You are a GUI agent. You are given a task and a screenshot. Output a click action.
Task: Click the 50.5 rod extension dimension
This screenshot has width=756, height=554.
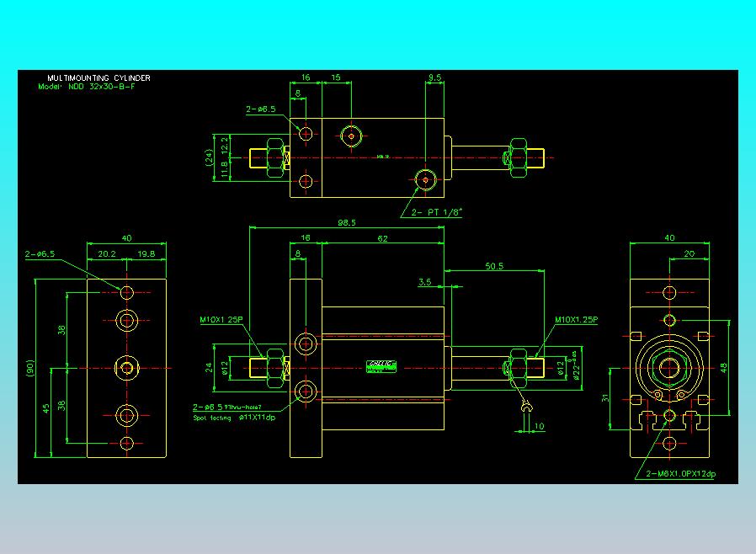point(494,266)
